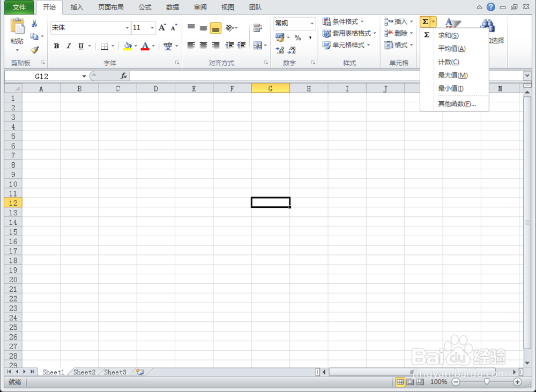
Task: Open the font name 宋体 dropdown
Action: 127,28
